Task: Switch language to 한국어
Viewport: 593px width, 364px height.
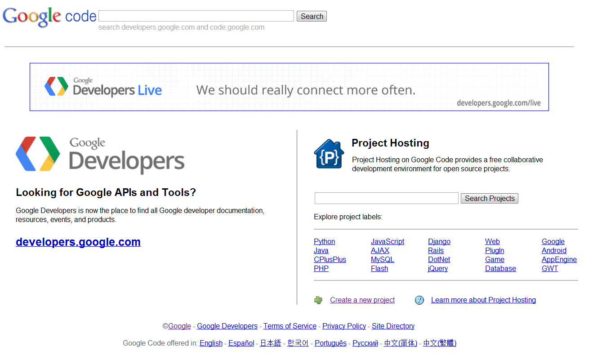Action: click(x=298, y=343)
